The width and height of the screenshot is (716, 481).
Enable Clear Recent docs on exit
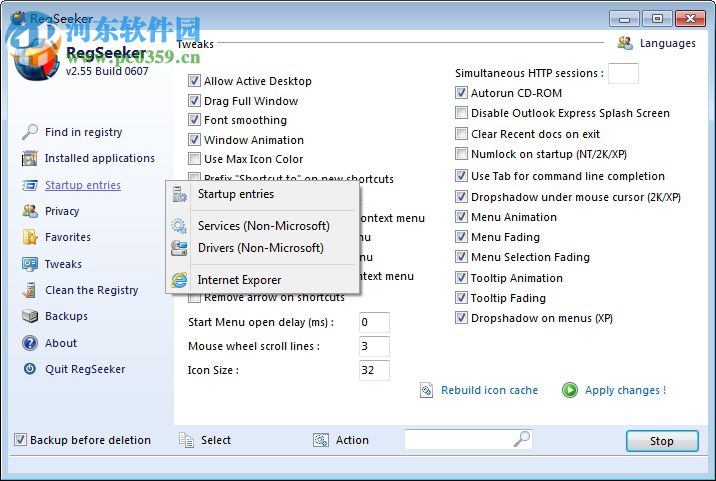pos(462,134)
